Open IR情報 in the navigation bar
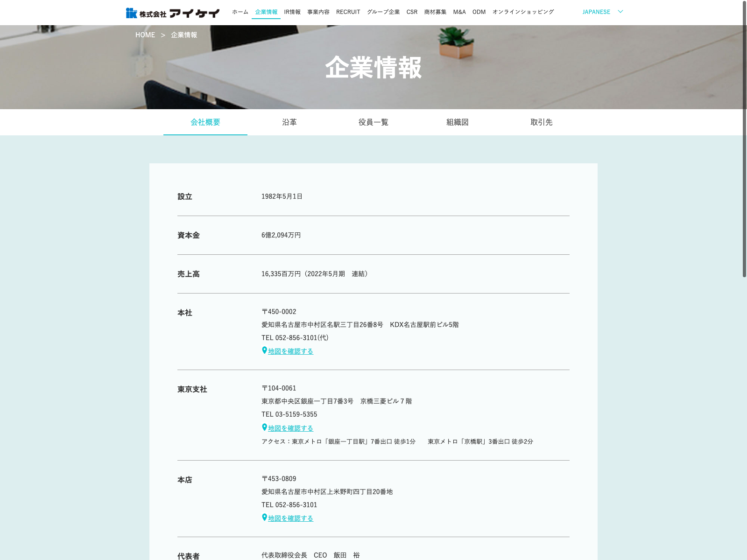Screen dimensions: 747x560 click(292, 12)
